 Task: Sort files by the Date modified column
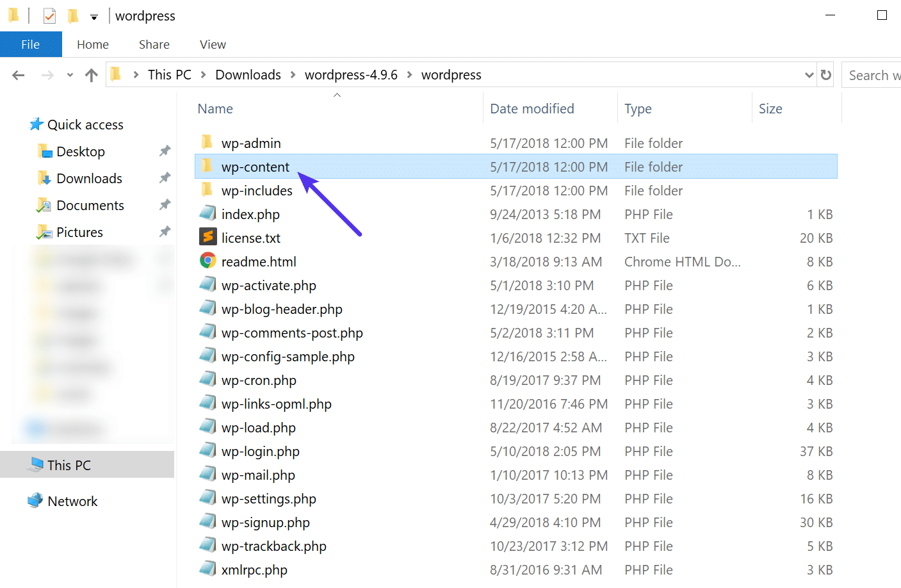tap(532, 108)
